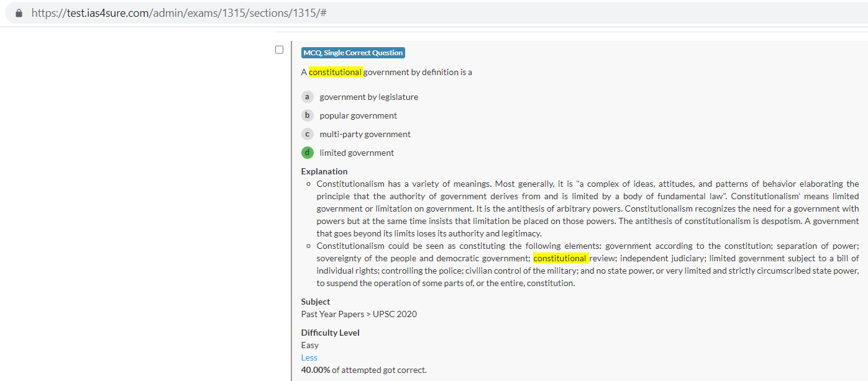Select the option 'a' circle
This screenshot has height=381, width=868.
[x=307, y=97]
